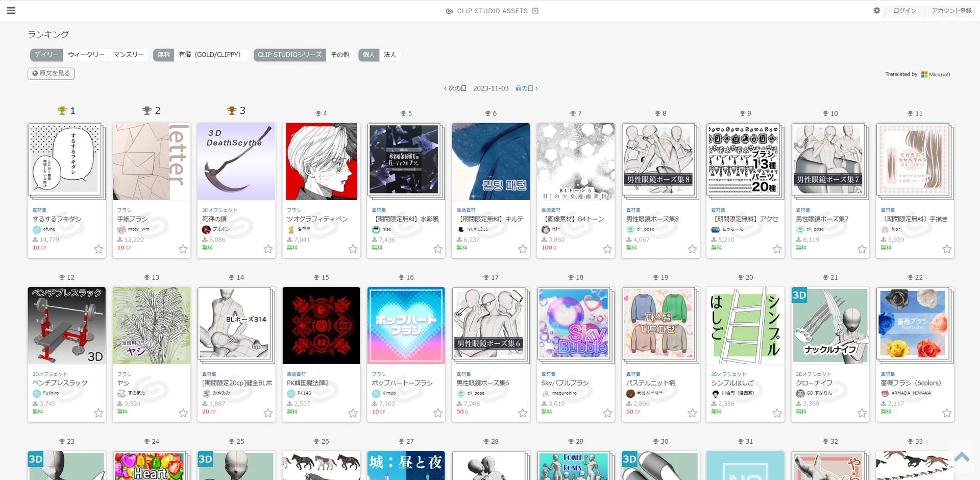Click the ランキング page heading
This screenshot has width=980, height=480.
pyautogui.click(x=48, y=34)
